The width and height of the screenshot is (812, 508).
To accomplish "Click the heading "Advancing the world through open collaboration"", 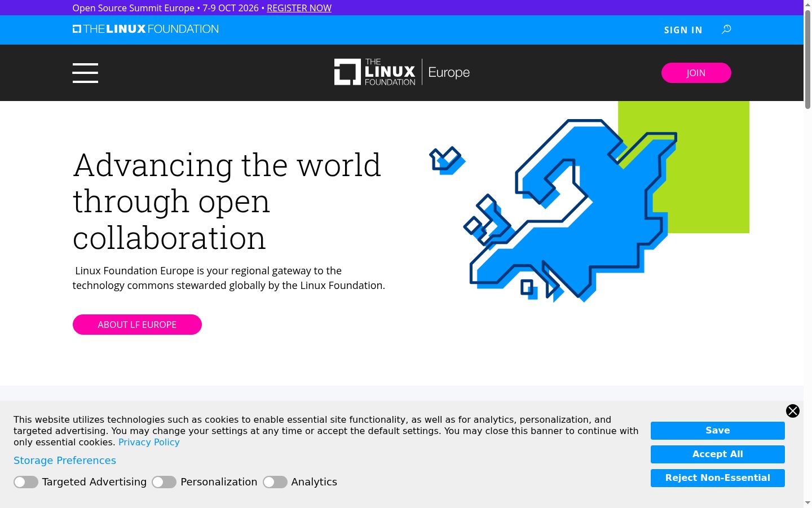I will (227, 201).
